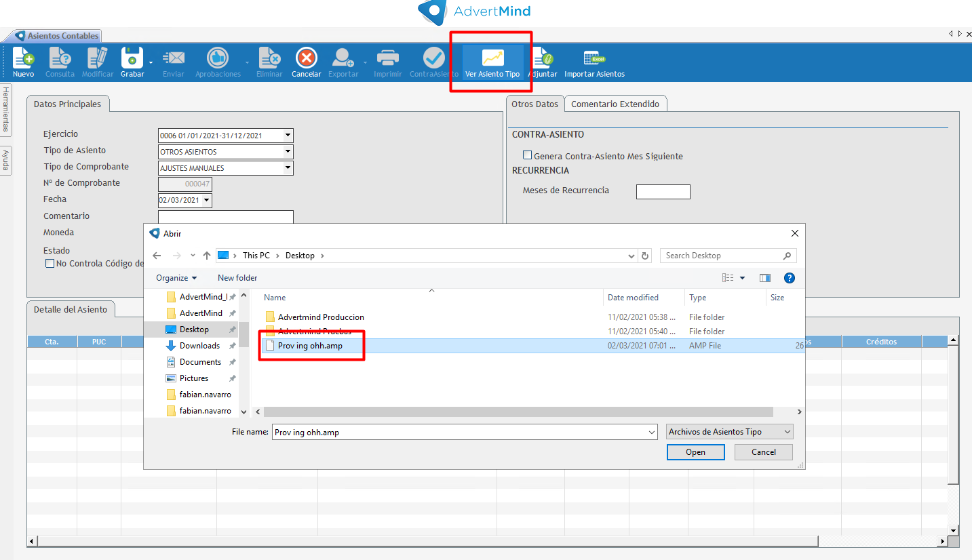The width and height of the screenshot is (972, 560).
Task: Go back in the Abrir dialog
Action: tap(157, 256)
